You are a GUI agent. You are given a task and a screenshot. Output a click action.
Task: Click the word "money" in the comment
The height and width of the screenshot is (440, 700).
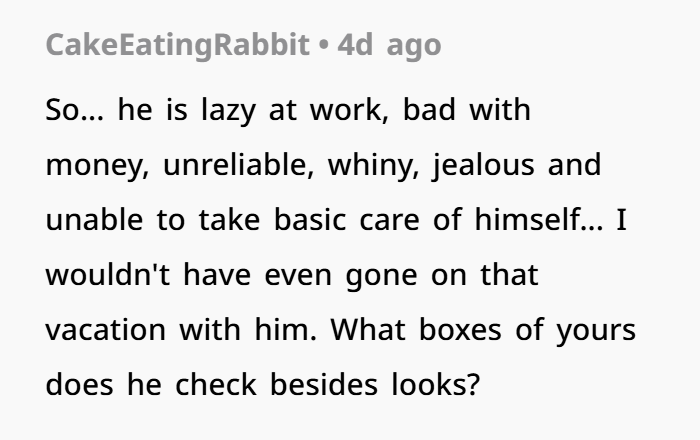coord(90,165)
